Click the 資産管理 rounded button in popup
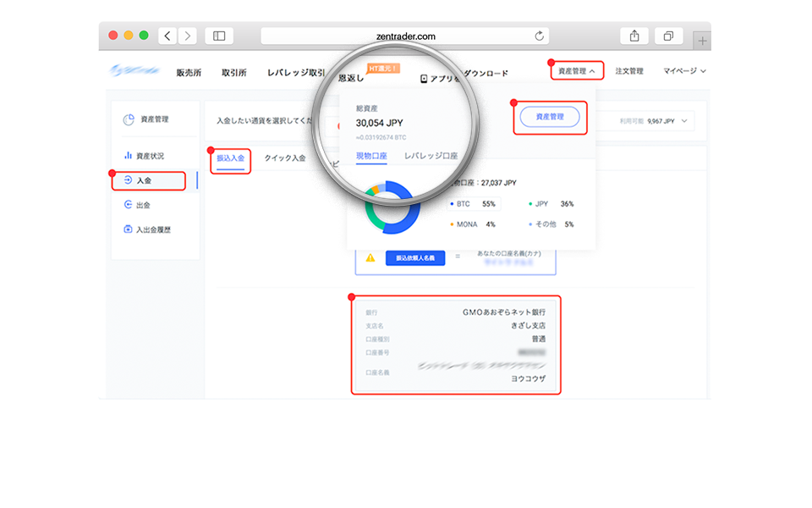 pos(550,117)
